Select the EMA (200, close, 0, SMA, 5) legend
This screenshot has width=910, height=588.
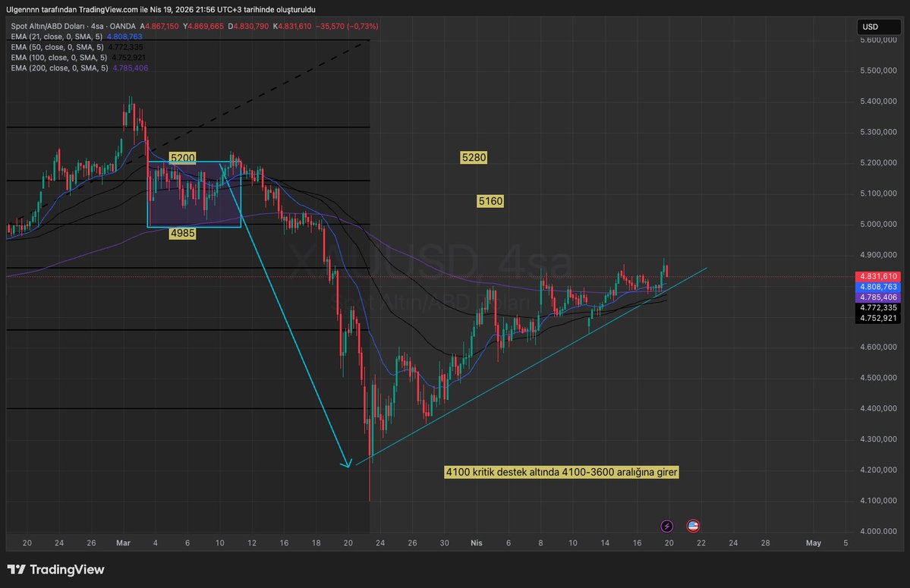(x=60, y=68)
